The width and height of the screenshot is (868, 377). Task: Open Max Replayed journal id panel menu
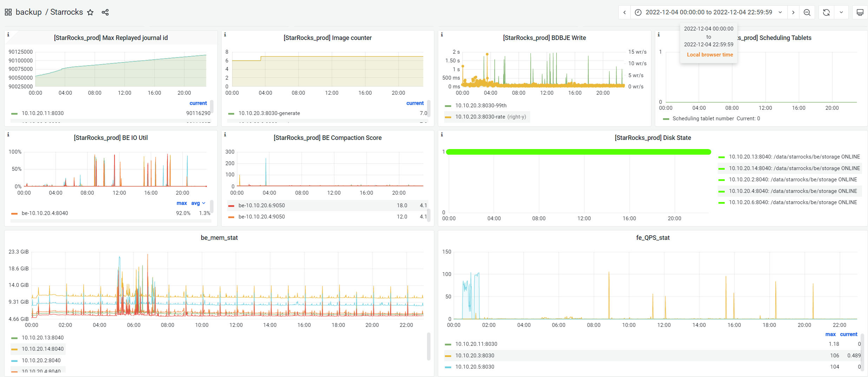pos(111,38)
